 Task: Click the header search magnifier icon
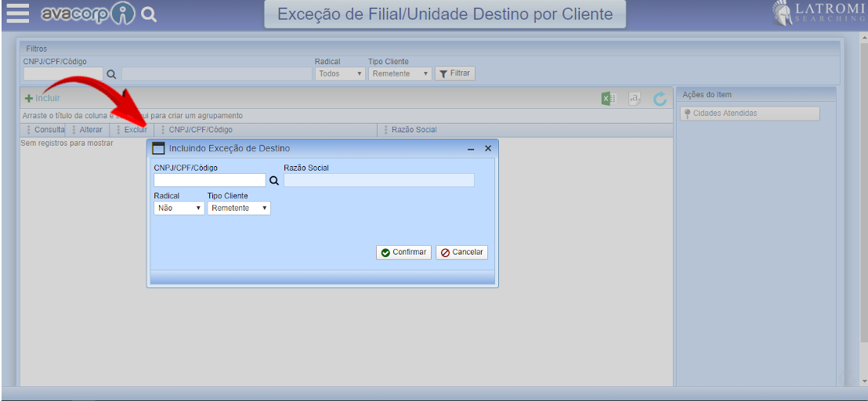[149, 14]
